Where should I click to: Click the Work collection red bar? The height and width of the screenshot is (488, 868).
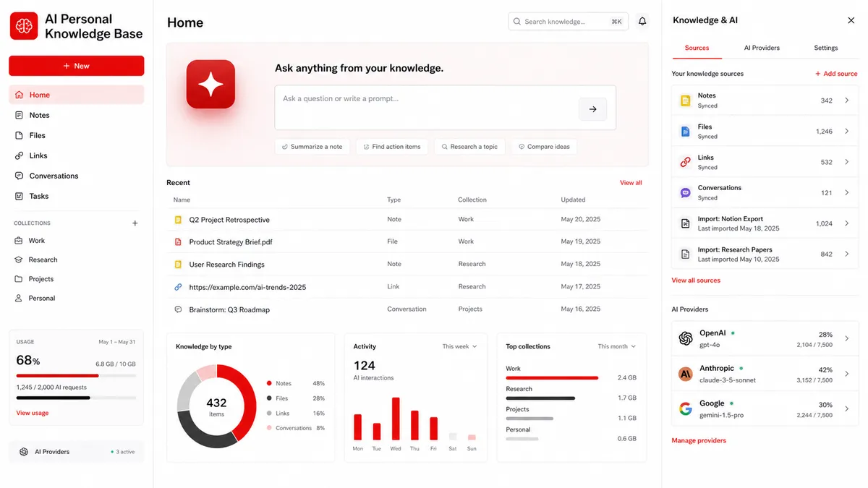pos(552,378)
